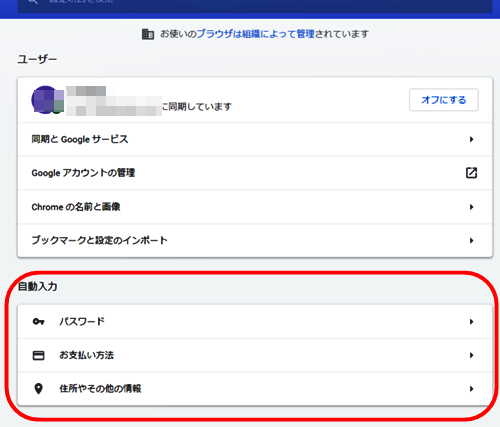Click the location pin icon for 住所やその他の情報
Screen dimensions: 500x427
tap(39, 389)
